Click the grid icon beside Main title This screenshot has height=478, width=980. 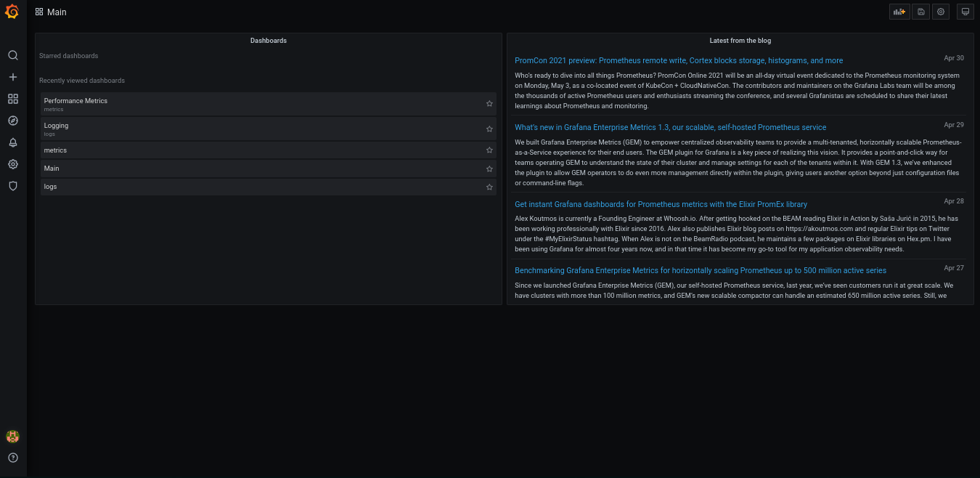click(x=39, y=12)
